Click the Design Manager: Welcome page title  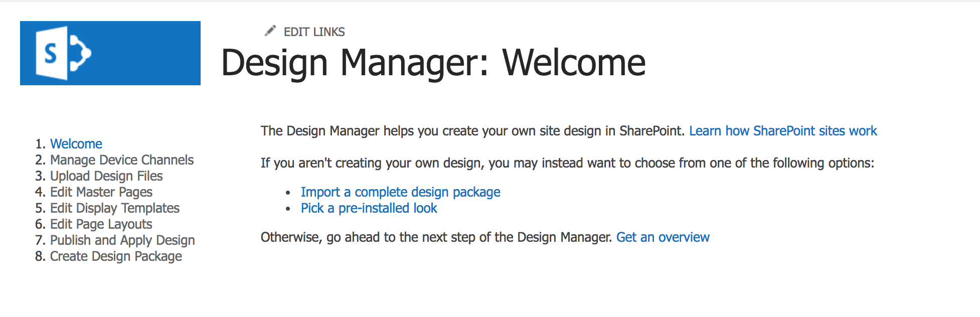(x=433, y=63)
